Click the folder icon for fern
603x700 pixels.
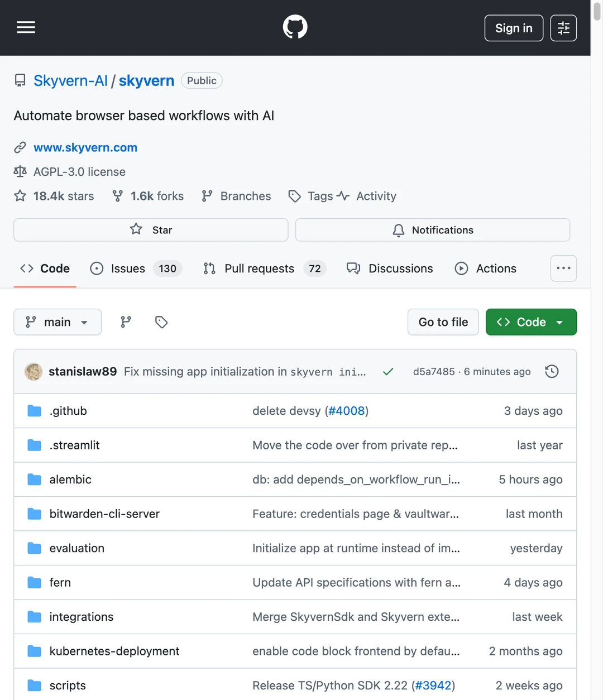click(x=35, y=582)
